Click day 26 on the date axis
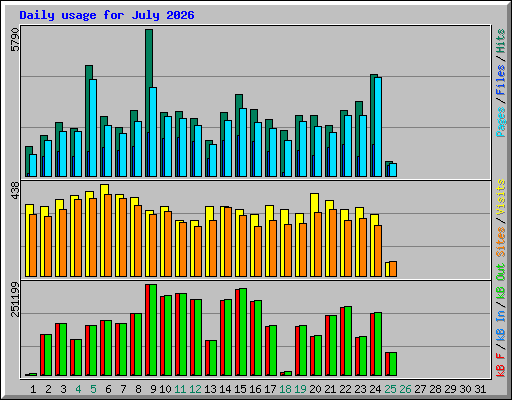 405,389
